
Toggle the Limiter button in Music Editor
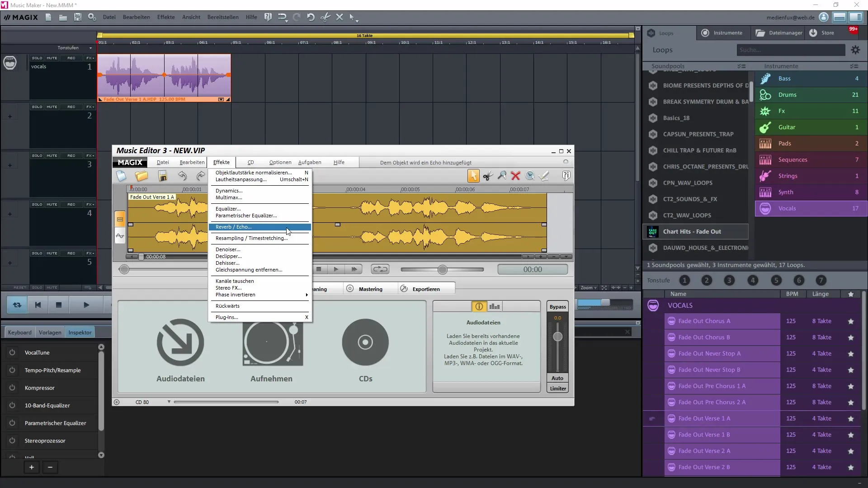(x=558, y=389)
